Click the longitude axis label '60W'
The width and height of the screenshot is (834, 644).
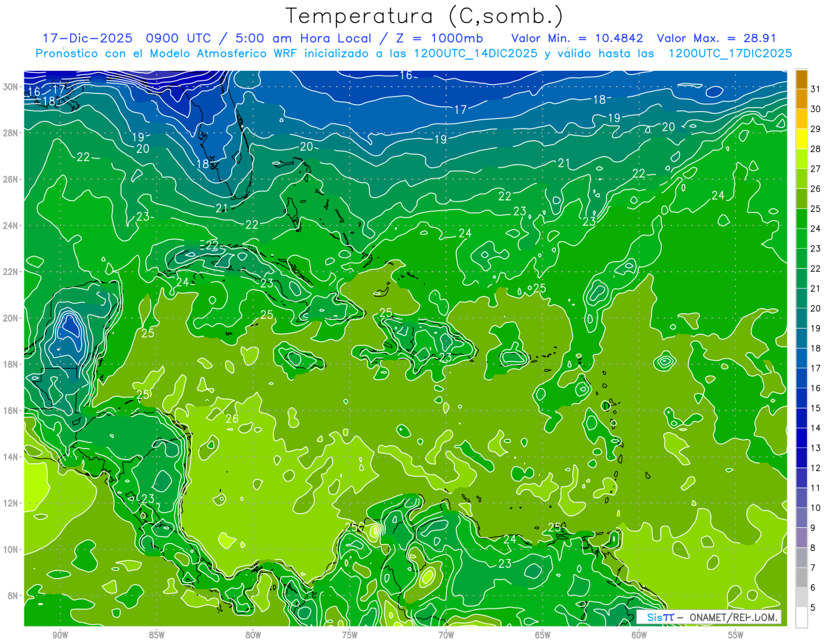tap(639, 635)
